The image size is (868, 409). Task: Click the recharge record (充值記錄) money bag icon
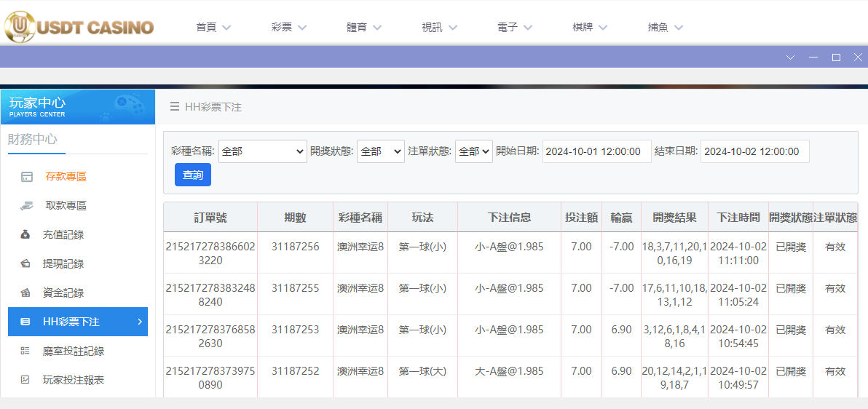point(25,235)
